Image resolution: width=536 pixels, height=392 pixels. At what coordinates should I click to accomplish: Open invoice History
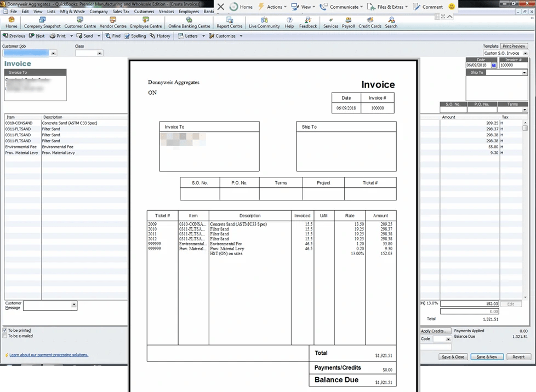[160, 36]
